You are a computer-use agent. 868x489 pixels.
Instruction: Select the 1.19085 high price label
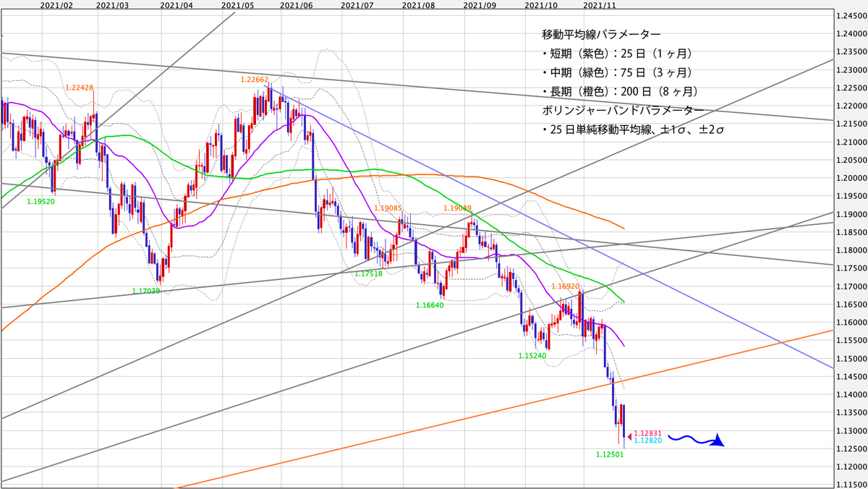[x=388, y=208]
